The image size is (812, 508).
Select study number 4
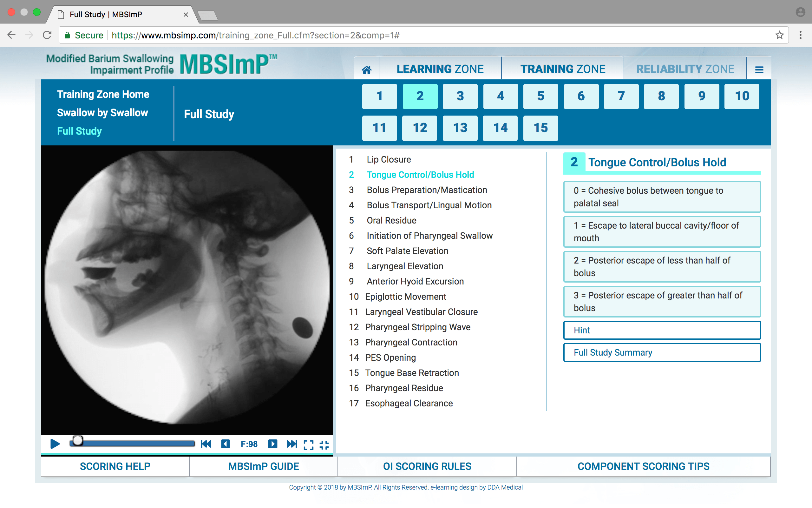(x=500, y=97)
